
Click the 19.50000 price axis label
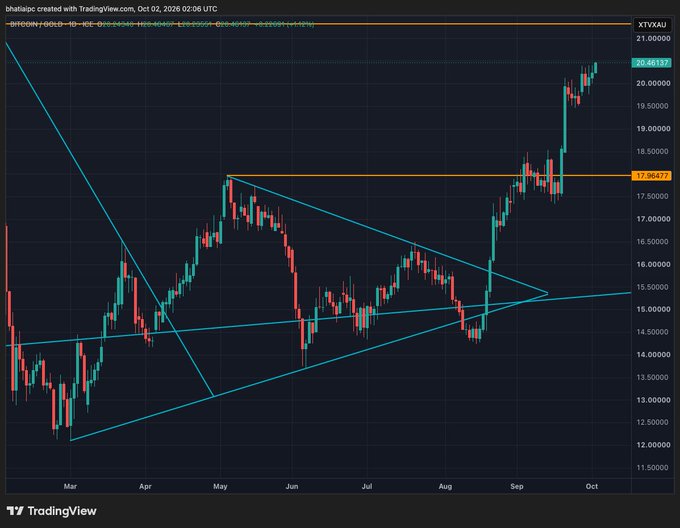click(x=653, y=106)
